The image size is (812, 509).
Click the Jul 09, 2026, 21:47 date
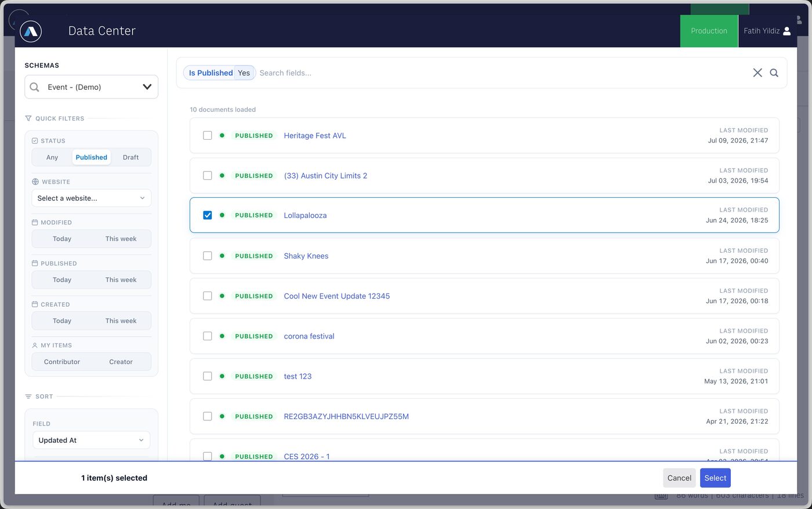pos(738,140)
